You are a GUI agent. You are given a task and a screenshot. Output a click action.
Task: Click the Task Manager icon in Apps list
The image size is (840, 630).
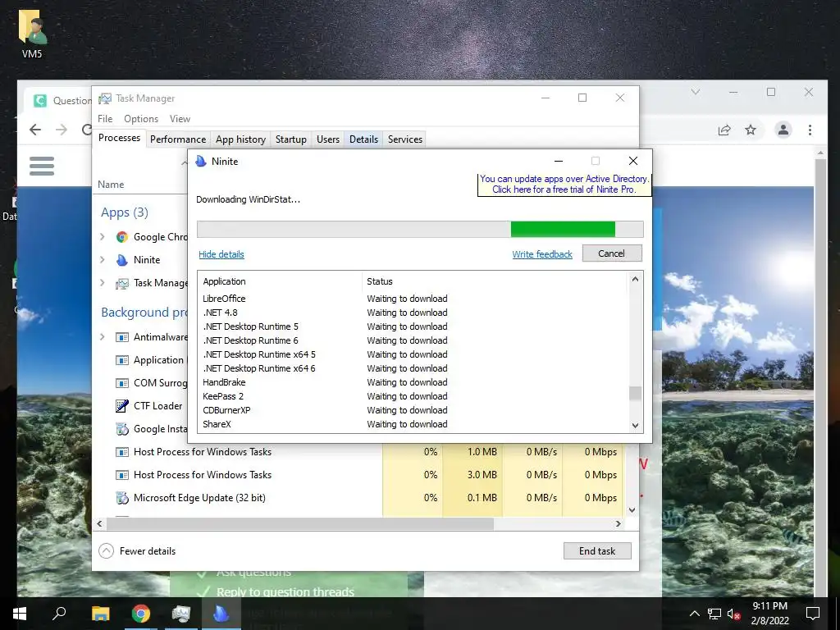tap(122, 283)
